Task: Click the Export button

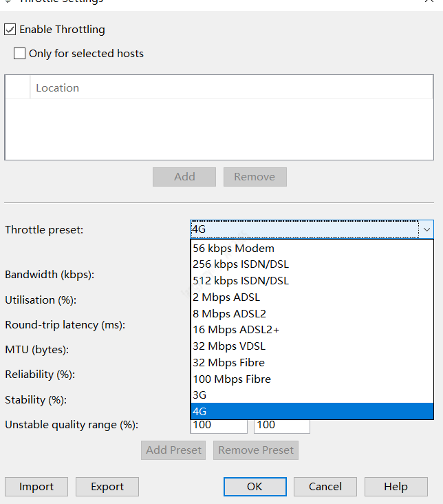Action: tap(107, 487)
